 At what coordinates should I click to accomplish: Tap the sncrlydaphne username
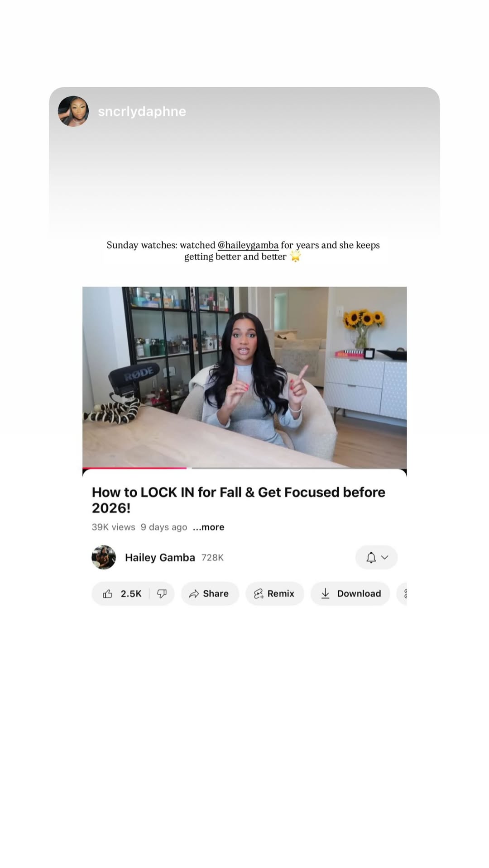click(142, 111)
